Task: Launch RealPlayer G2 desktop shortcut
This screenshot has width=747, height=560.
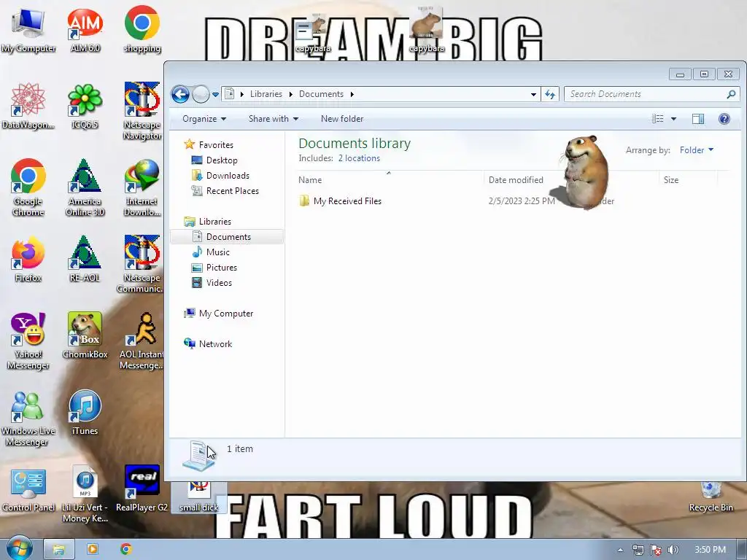Action: point(142,489)
